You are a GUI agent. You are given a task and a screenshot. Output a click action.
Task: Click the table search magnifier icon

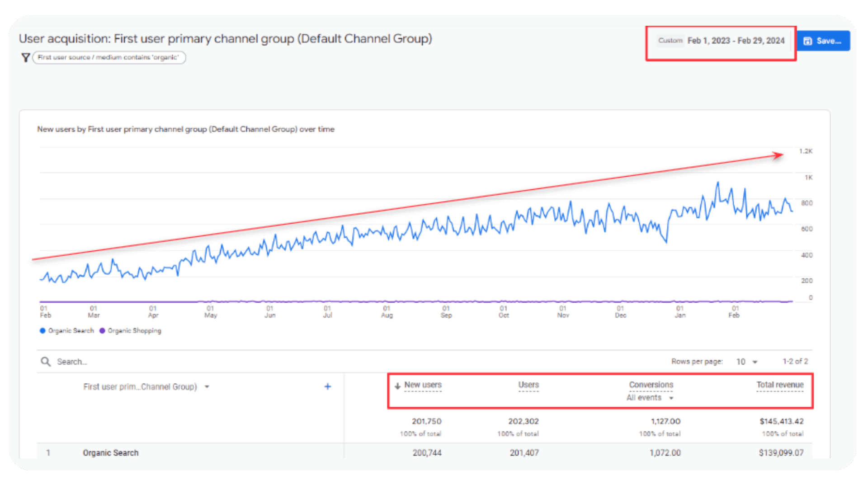46,361
